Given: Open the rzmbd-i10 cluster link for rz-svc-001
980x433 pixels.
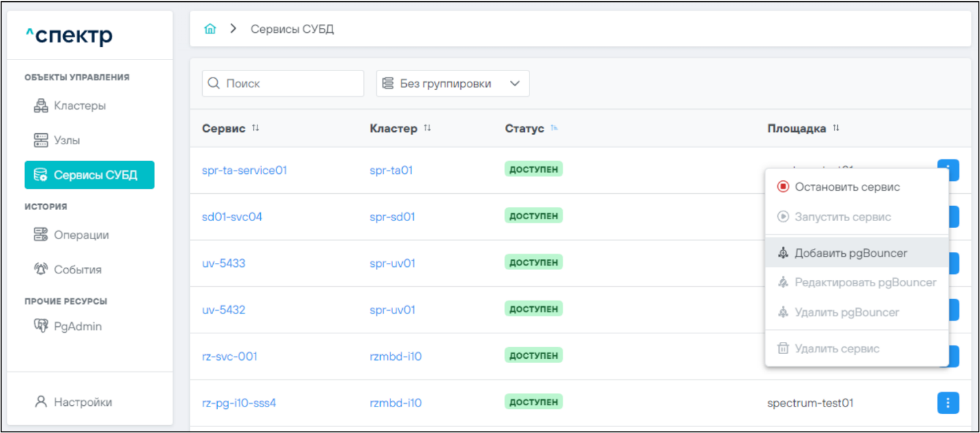Looking at the screenshot, I should 396,357.
